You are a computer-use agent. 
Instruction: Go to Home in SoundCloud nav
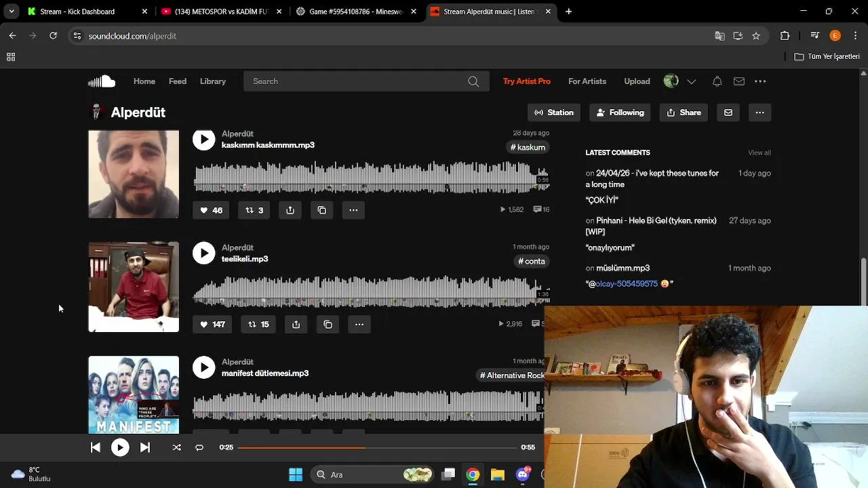[x=144, y=81]
